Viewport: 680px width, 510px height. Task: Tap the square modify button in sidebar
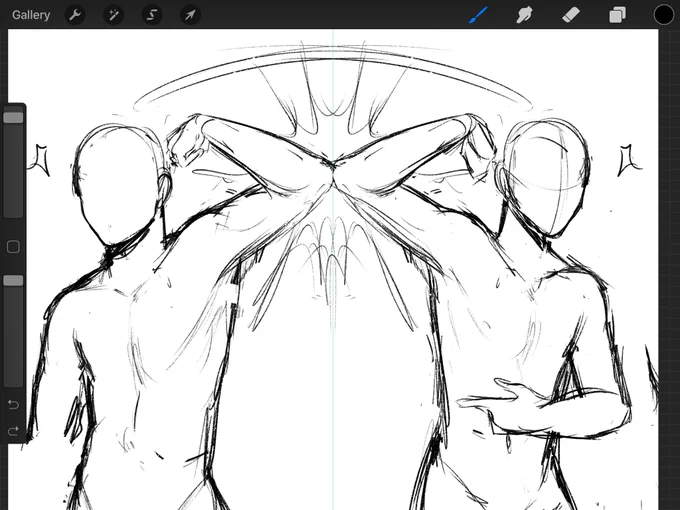click(x=13, y=247)
